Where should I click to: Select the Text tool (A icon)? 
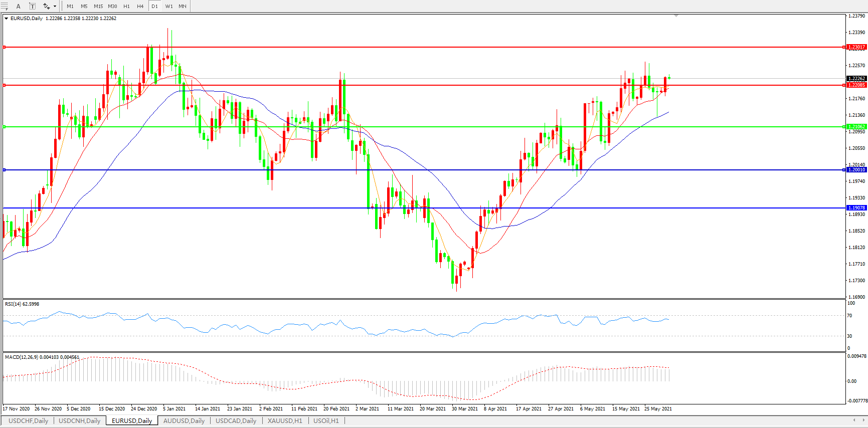pos(19,6)
